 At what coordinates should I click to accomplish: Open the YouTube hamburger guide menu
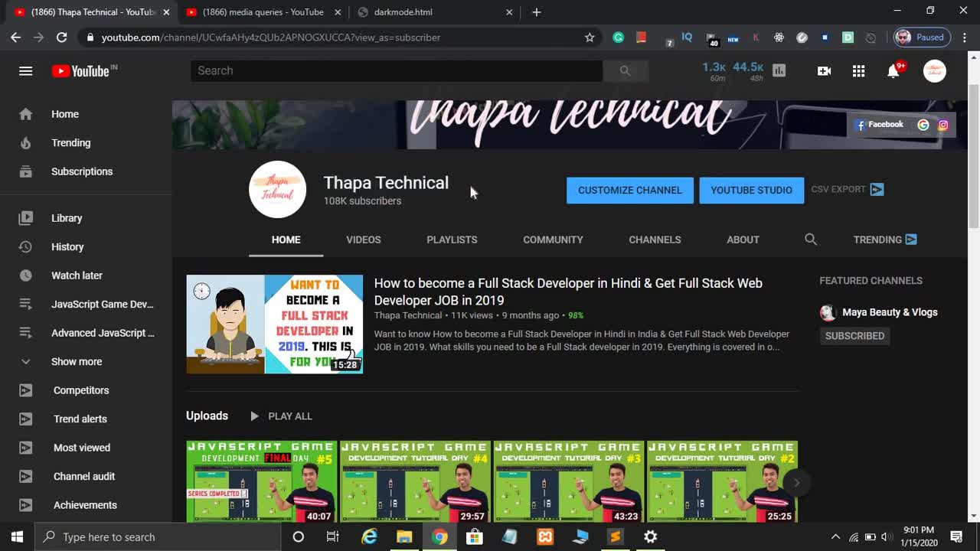[25, 70]
